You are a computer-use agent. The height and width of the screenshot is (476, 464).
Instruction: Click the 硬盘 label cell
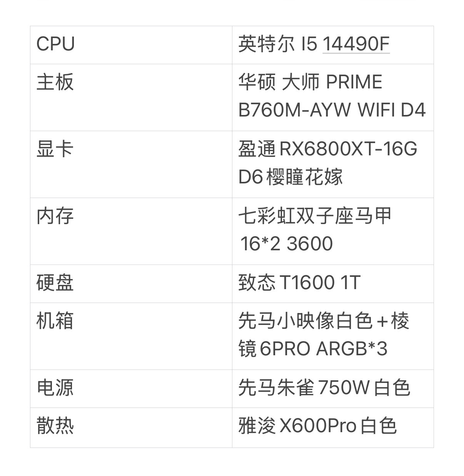tap(55, 283)
